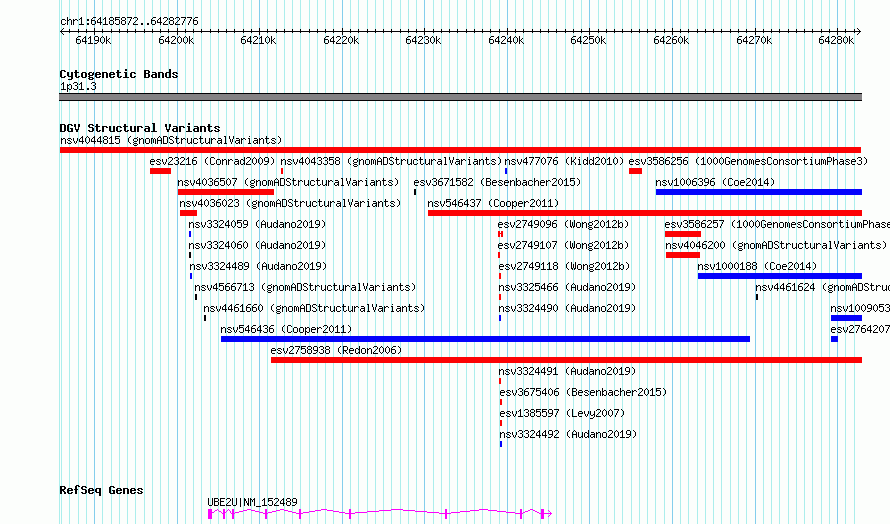Select esv3586257 1000Genomes variant label
Screen dimensions: 890x524
pyautogui.click(x=777, y=224)
